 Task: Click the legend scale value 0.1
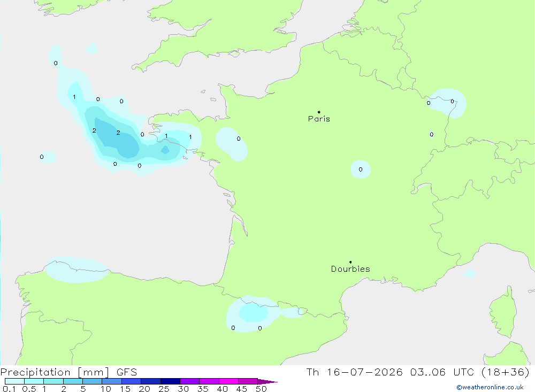[x=9, y=389]
